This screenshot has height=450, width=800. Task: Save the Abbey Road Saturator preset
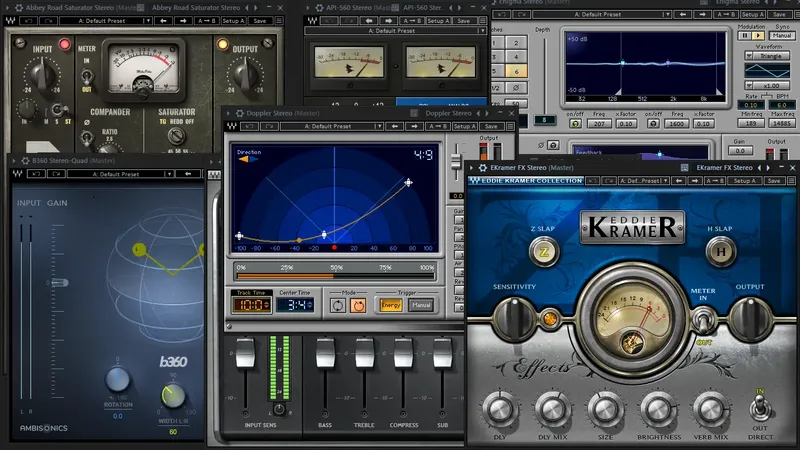click(260, 21)
